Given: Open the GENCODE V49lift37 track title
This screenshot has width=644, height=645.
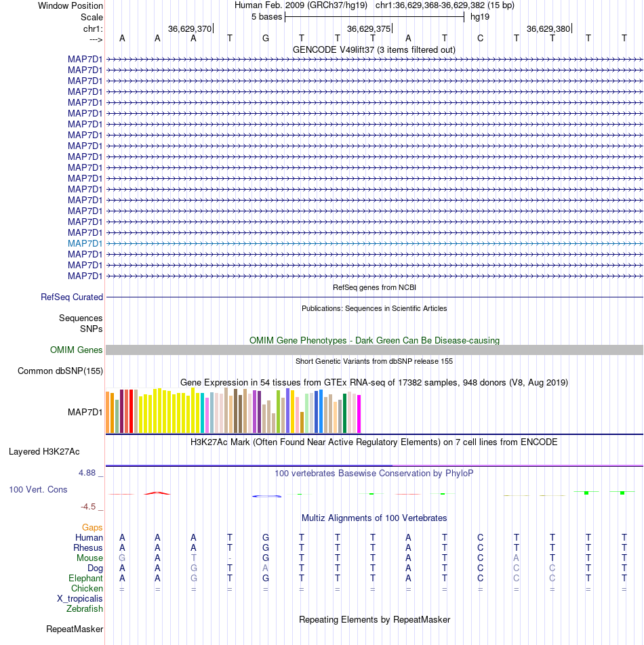Looking at the screenshot, I should coord(374,49).
